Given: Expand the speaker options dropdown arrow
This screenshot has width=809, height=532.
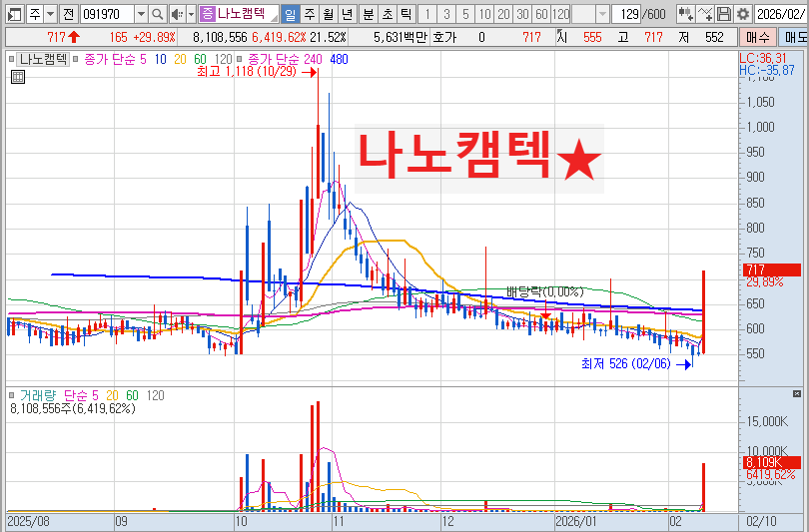Looking at the screenshot, I should pyautogui.click(x=191, y=14).
